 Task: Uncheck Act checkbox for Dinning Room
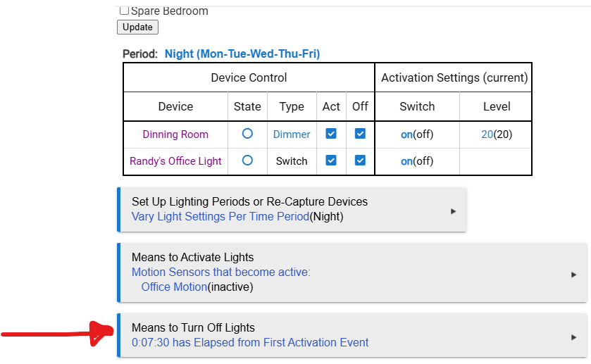click(x=331, y=134)
